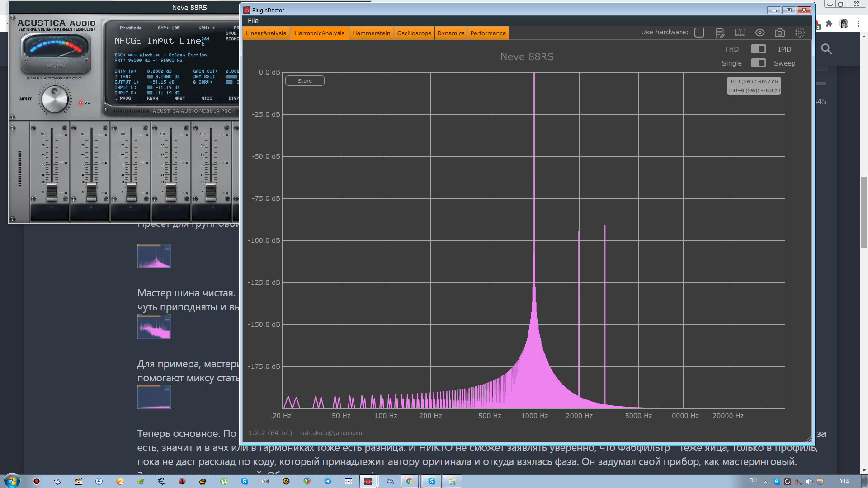Click the oshtakuta@yahoo.com email text
The width and height of the screenshot is (868, 488).
tap(331, 433)
